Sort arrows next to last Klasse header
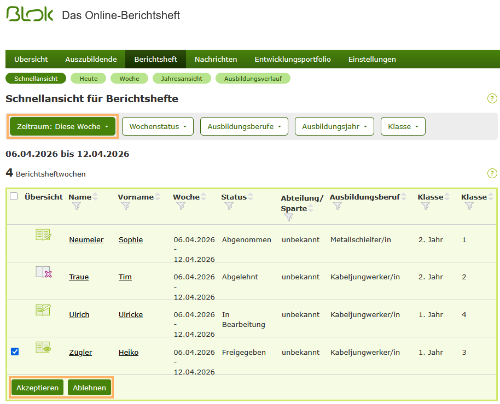 click(x=491, y=197)
